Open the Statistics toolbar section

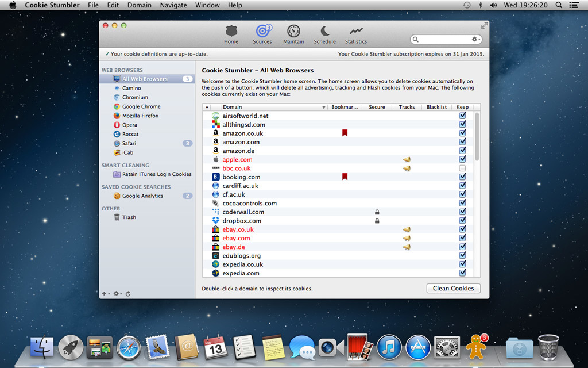(356, 34)
